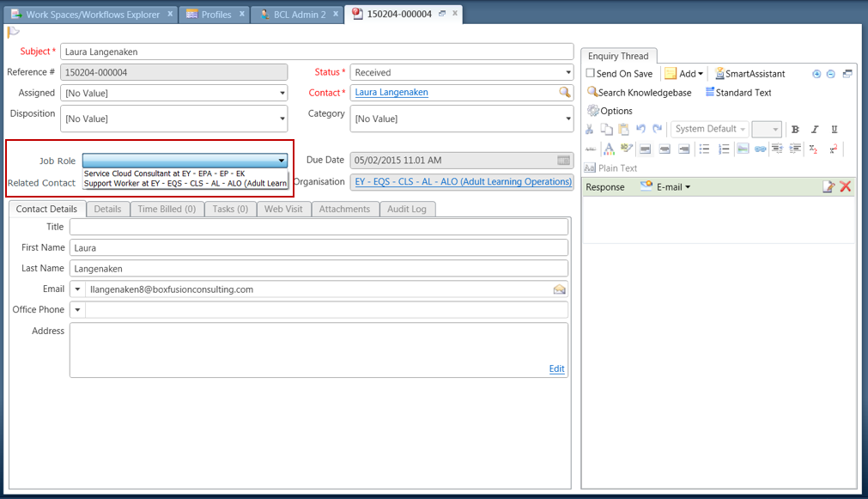Apply subscript formatting
The height and width of the screenshot is (499, 868).
pyautogui.click(x=813, y=149)
